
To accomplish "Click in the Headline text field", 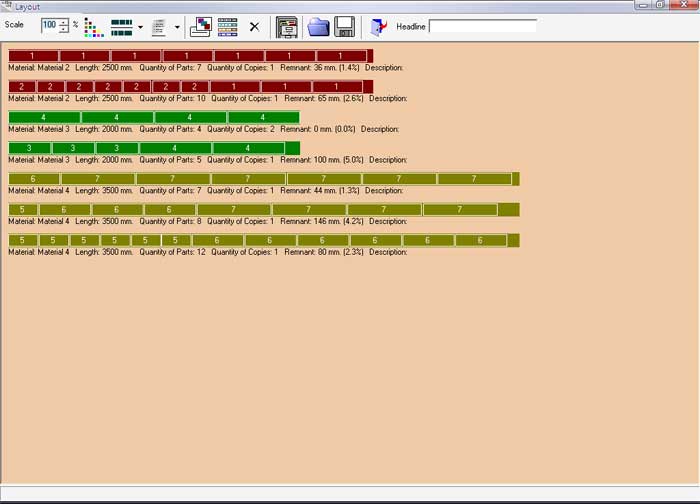I will point(482,26).
